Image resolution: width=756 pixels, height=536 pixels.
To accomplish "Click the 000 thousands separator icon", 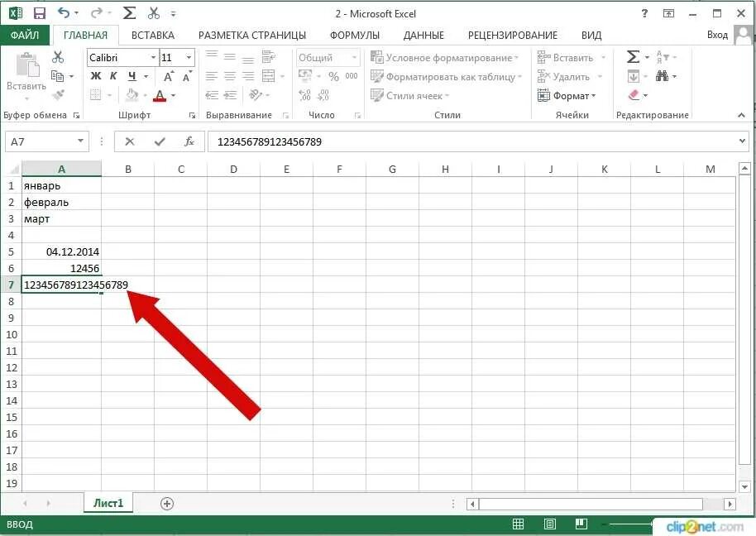I will 352,75.
